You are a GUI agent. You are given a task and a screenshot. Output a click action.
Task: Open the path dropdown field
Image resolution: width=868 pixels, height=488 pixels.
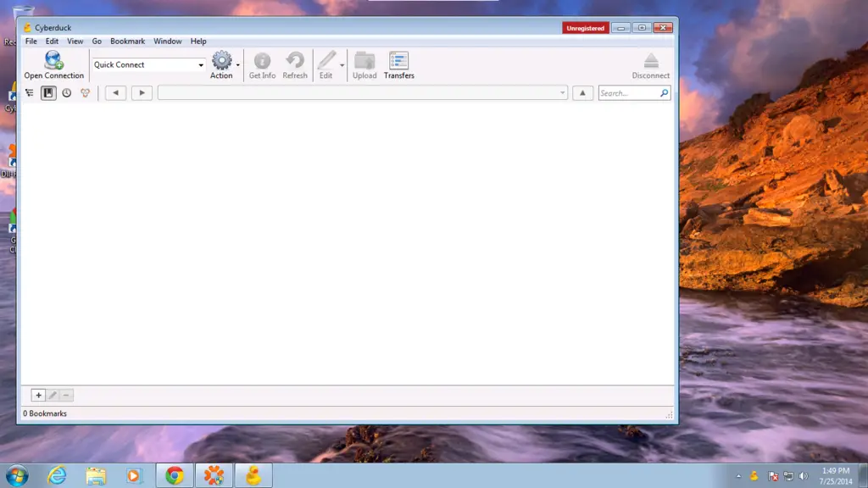pos(363,93)
